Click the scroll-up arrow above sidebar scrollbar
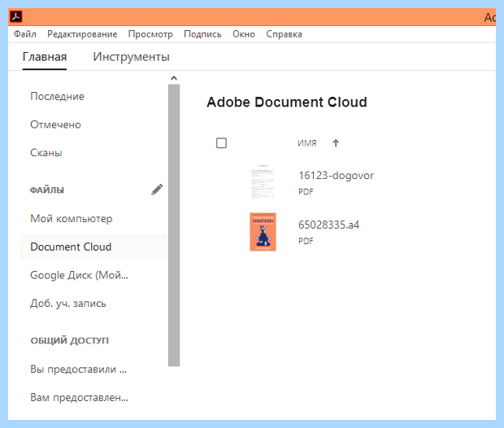Image resolution: width=504 pixels, height=428 pixels. tap(174, 78)
